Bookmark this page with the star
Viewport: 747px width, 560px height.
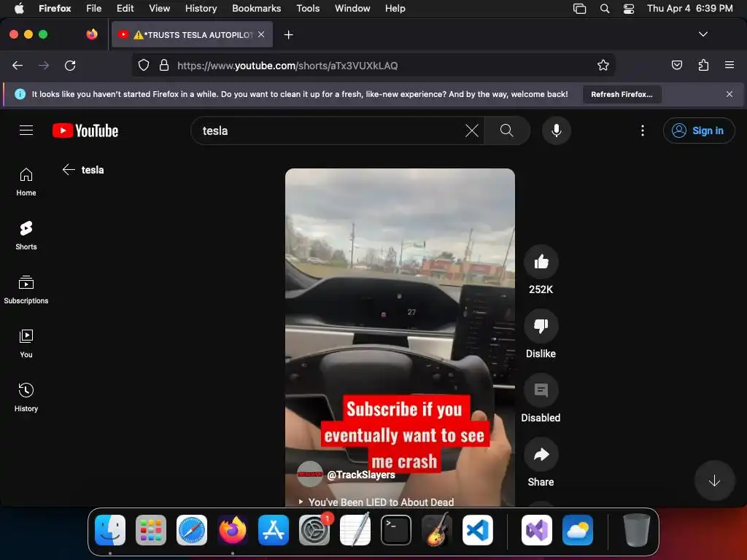click(x=603, y=65)
